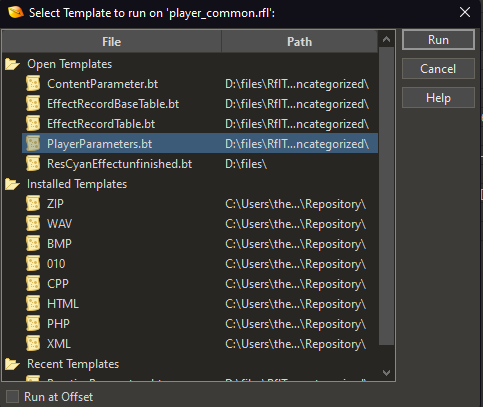
Task: Click the 010 Editor icon in title bar
Action: tap(16, 13)
